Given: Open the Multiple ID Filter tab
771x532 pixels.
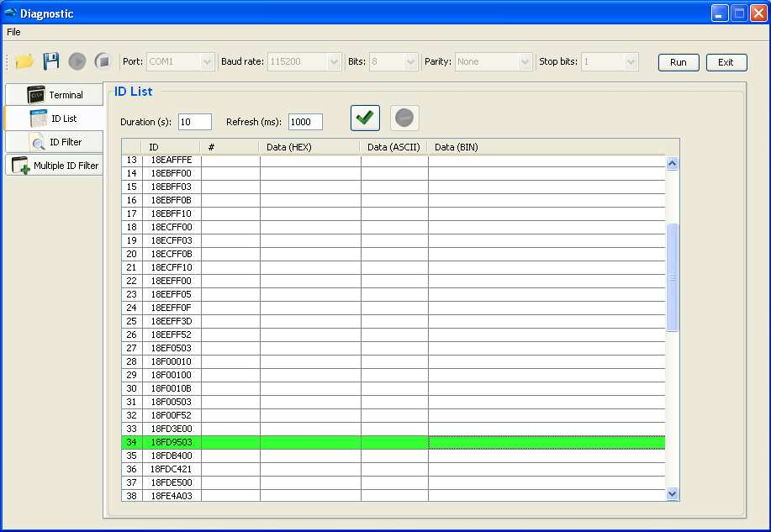Looking at the screenshot, I should pos(54,166).
